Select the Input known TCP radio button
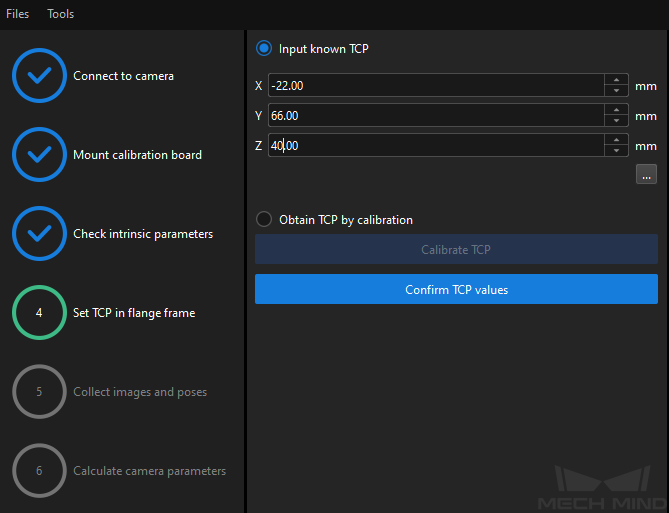 [264, 49]
